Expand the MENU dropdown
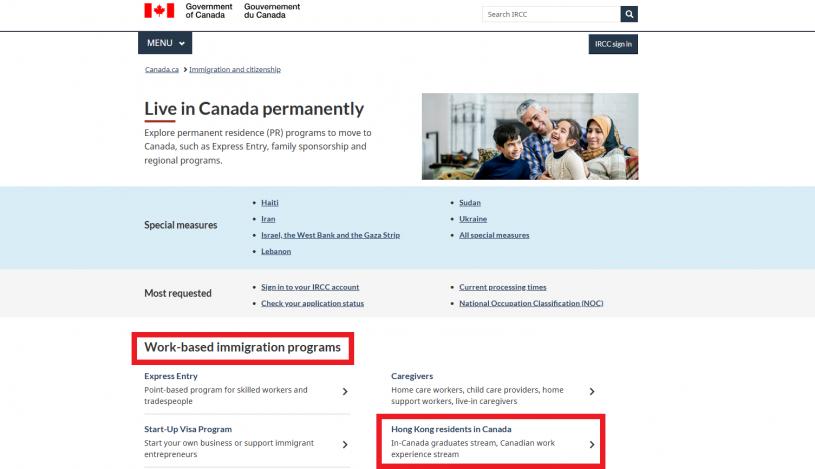 (165, 43)
